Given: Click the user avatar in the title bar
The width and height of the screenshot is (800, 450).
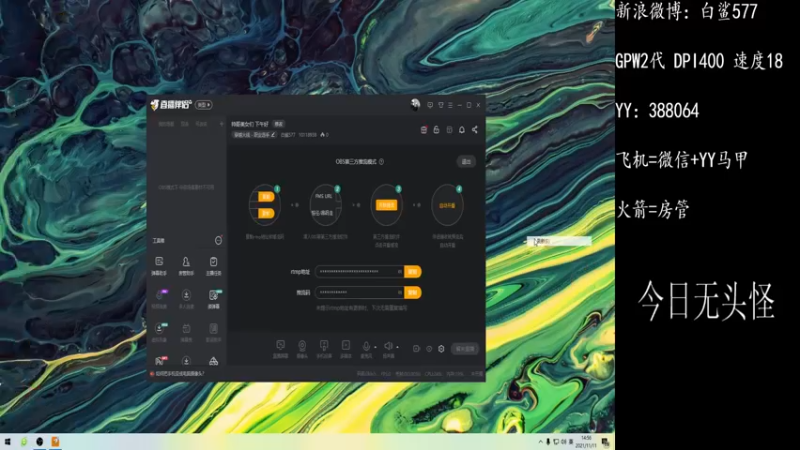Looking at the screenshot, I should click(415, 105).
